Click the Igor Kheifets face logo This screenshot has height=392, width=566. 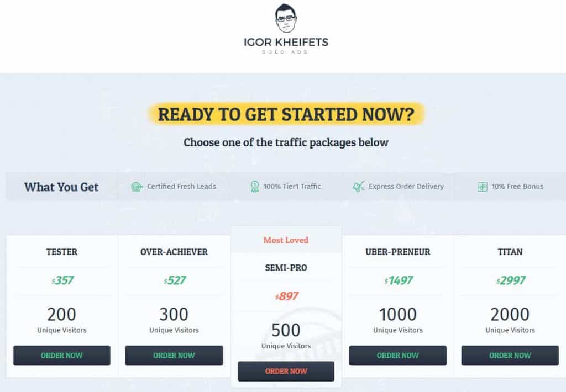[286, 18]
